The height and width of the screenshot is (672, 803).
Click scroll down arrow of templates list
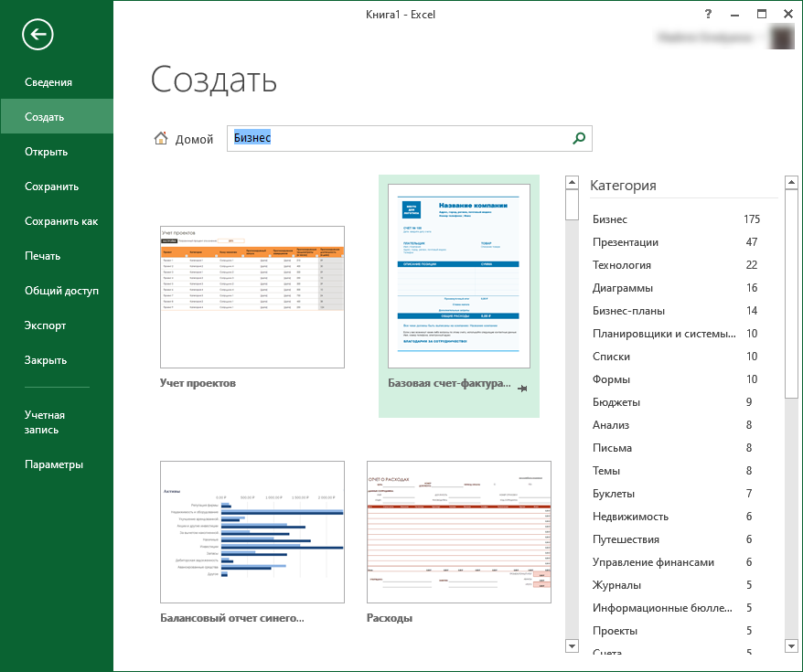[572, 645]
